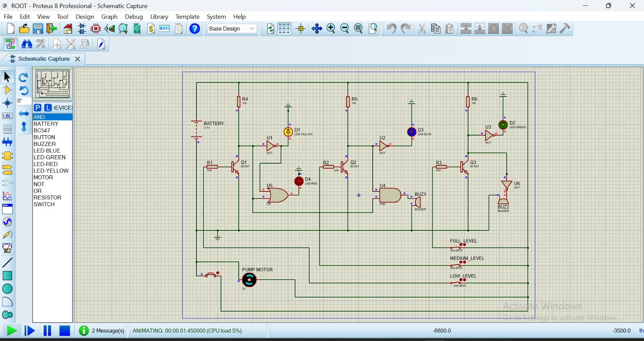Open the Design menu

click(x=85, y=16)
